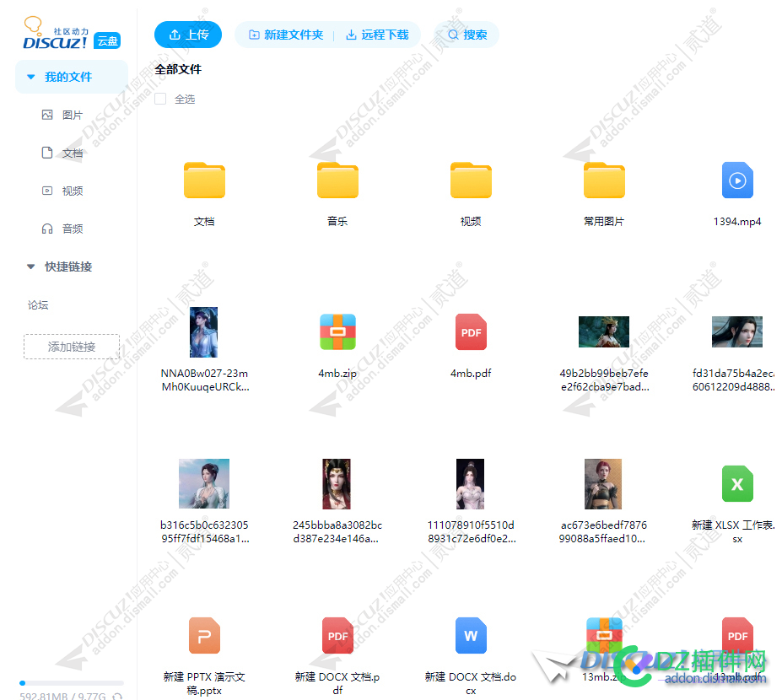Open the NNA0Bw027 image thumbnail
The height and width of the screenshot is (700, 782).
(204, 332)
